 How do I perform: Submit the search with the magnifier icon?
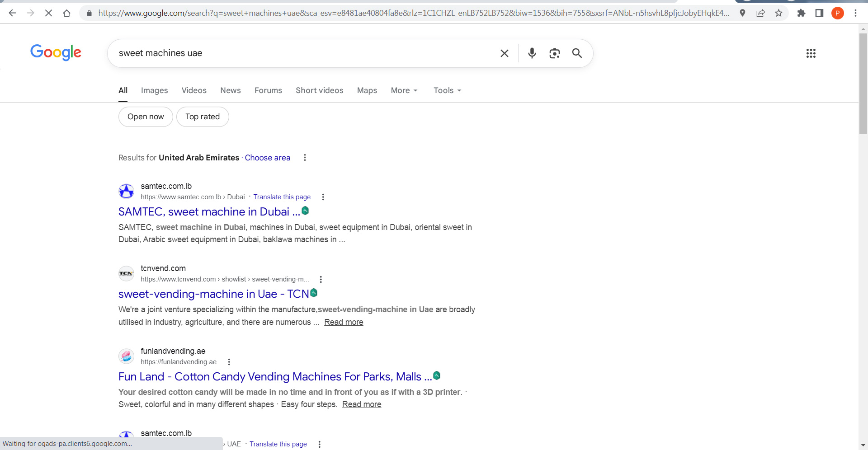[577, 53]
